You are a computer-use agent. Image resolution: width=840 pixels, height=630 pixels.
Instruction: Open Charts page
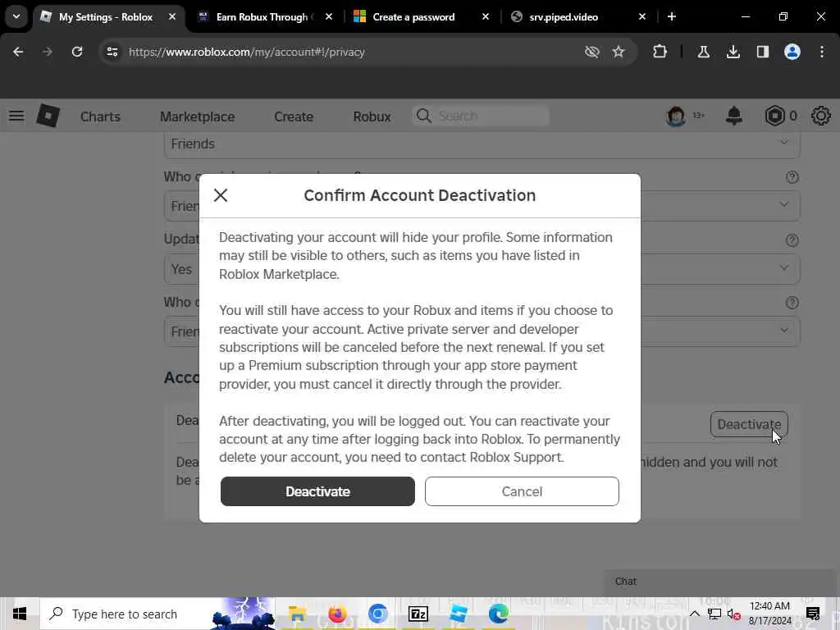point(100,116)
